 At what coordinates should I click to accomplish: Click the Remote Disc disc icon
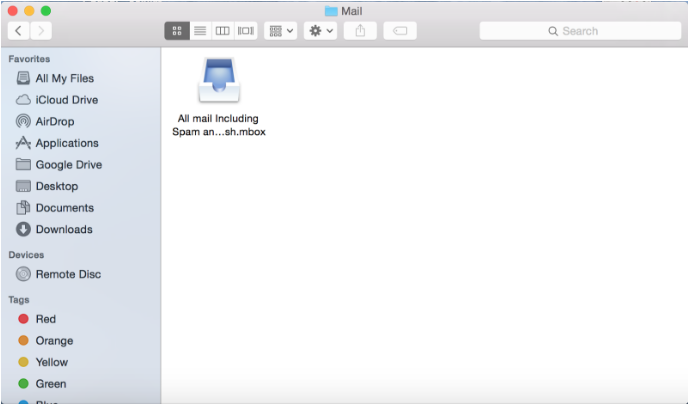(x=23, y=274)
